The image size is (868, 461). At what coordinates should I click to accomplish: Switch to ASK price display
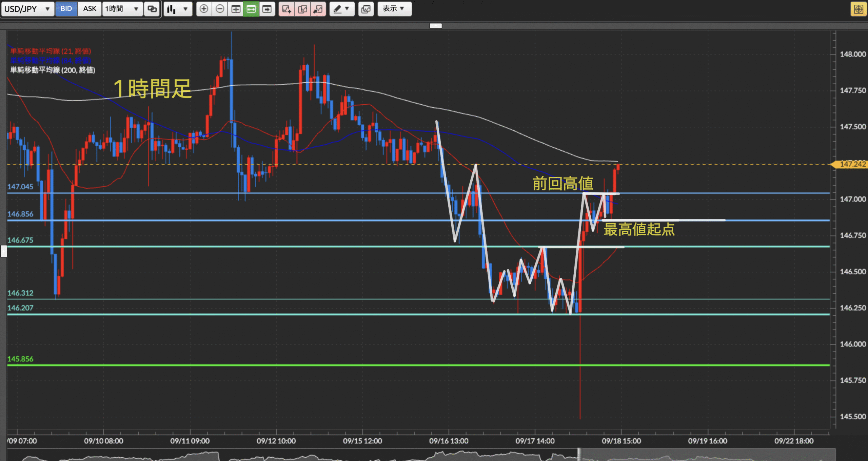click(x=90, y=9)
